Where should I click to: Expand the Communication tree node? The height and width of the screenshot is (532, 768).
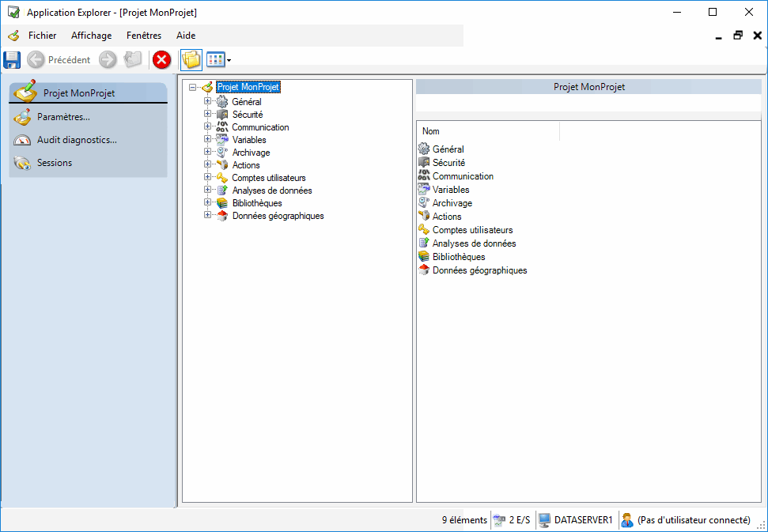[x=208, y=126]
